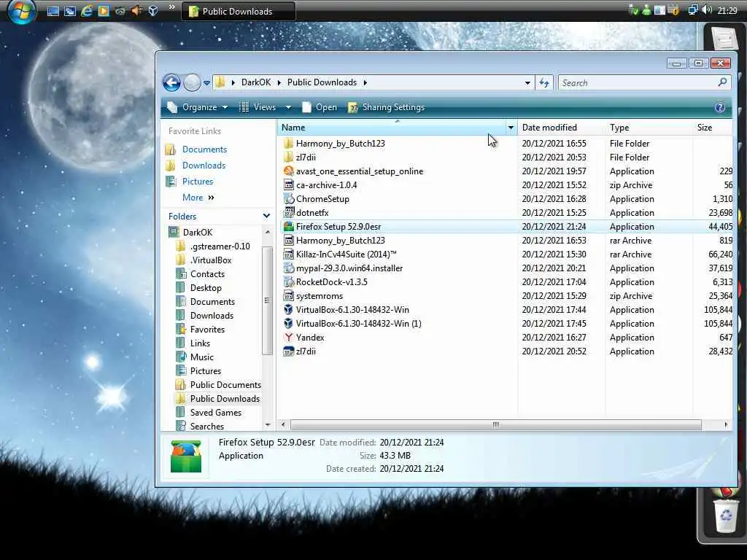Screen dimensions: 747x560
Task: Select dotnetfx installer icon
Action: pos(288,212)
